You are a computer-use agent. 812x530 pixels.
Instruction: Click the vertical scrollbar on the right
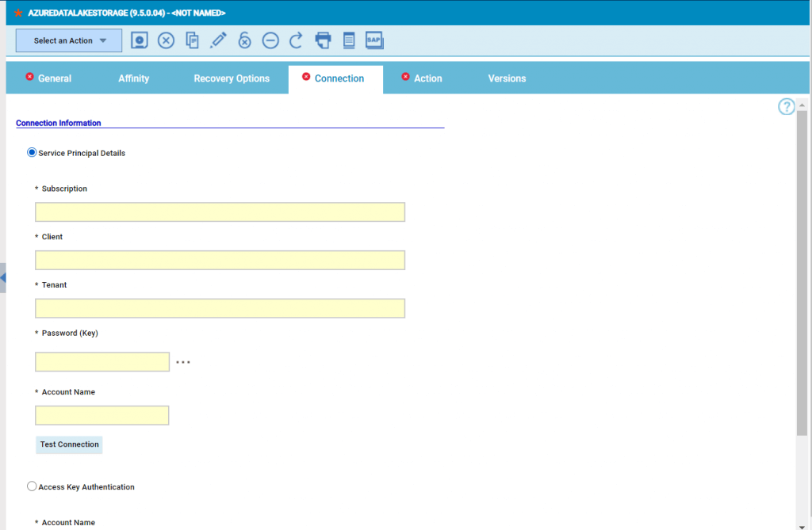(x=802, y=269)
